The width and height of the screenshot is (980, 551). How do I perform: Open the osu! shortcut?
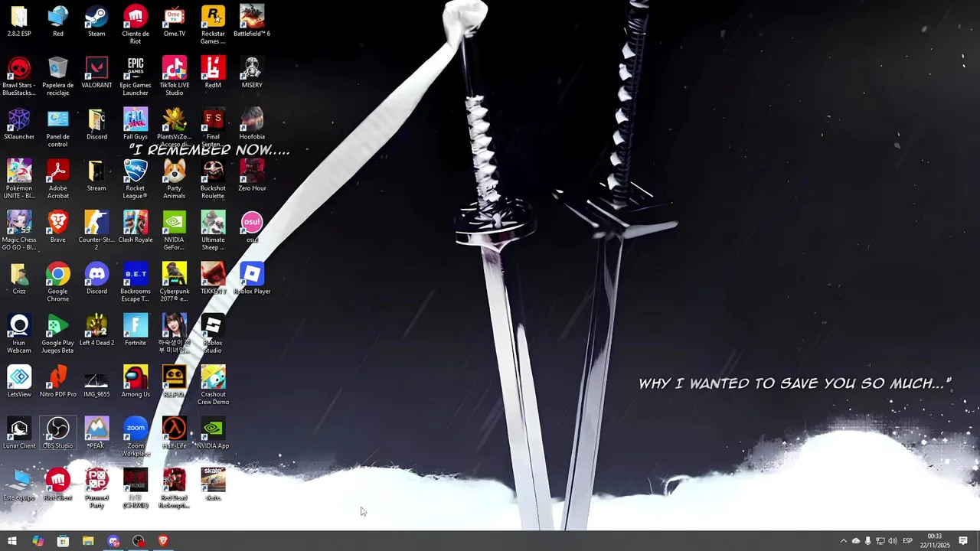pos(252,227)
